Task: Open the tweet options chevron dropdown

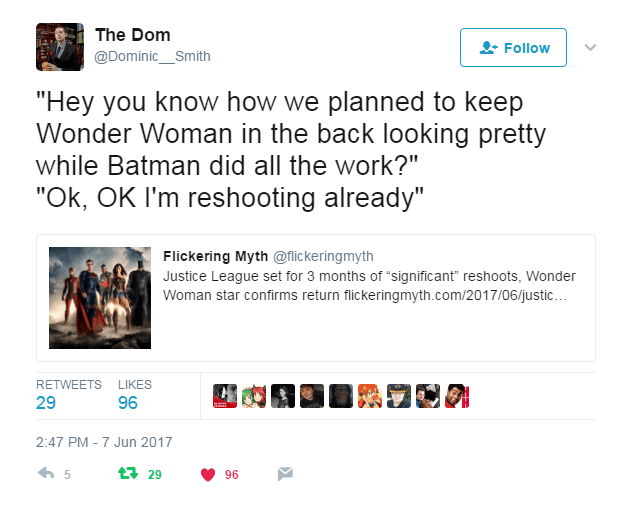Action: tap(590, 47)
